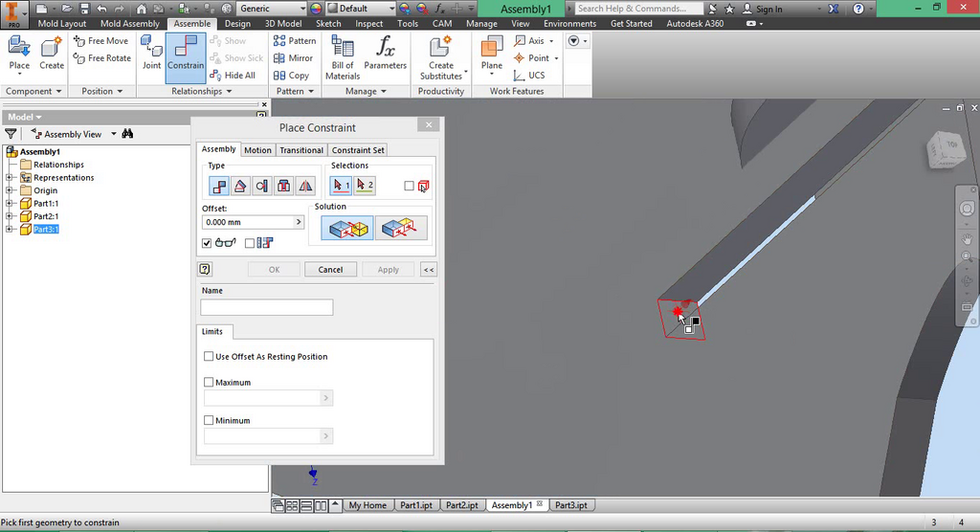Viewport: 980px width, 532px height.
Task: Choose the Flush solution option
Action: coord(401,228)
